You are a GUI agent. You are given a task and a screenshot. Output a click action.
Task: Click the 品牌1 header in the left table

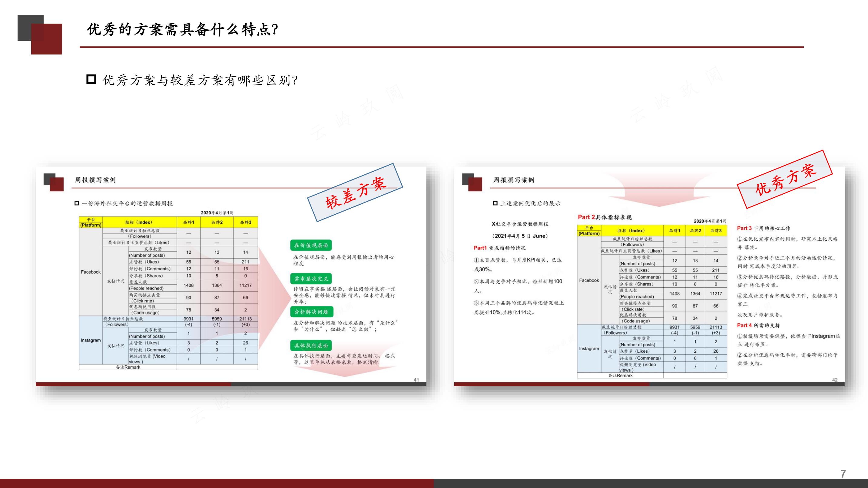click(189, 222)
